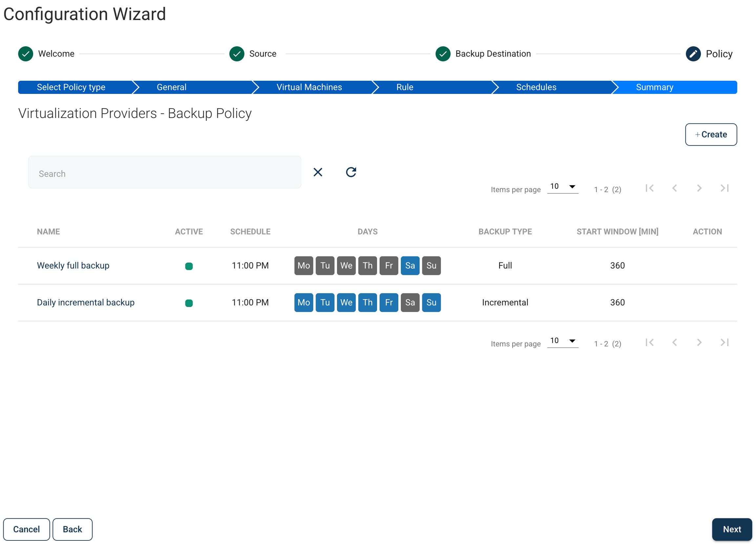Click active status indicator of Weekly full backup

click(189, 266)
